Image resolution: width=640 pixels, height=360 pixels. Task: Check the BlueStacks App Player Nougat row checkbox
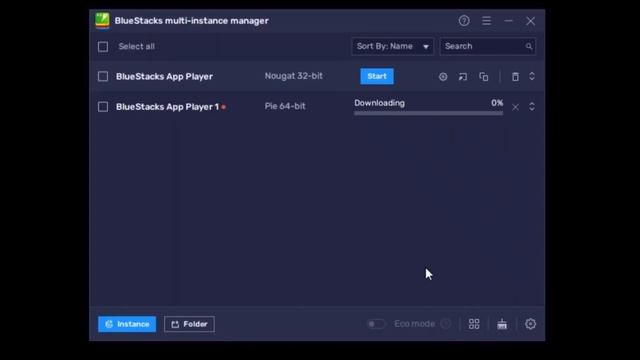click(x=103, y=76)
